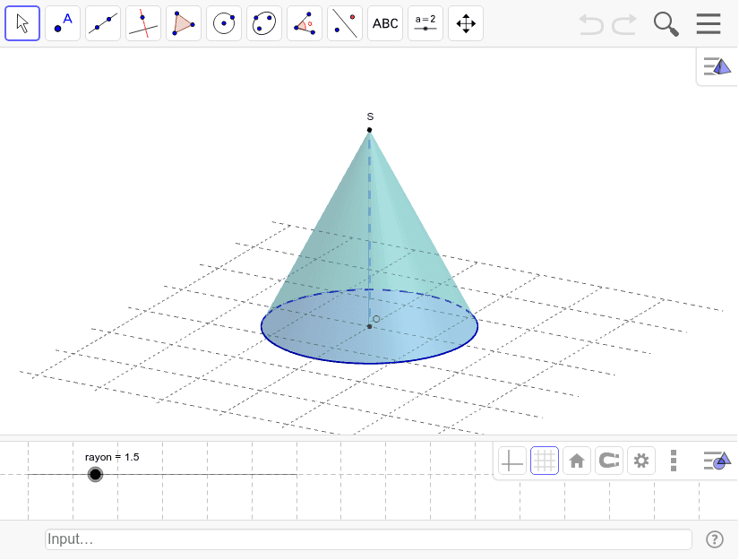Open the input help question mark
The image size is (739, 560).
click(x=715, y=539)
